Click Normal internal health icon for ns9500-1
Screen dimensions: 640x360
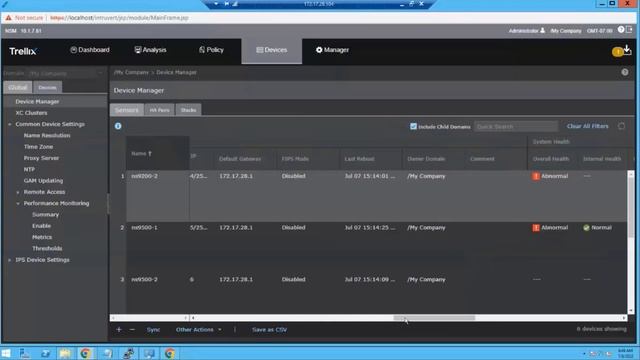586,228
